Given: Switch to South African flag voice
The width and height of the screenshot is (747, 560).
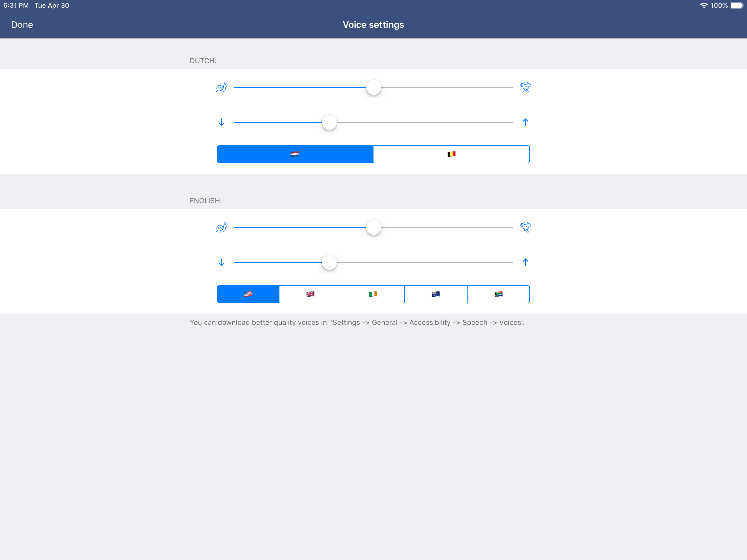Looking at the screenshot, I should tap(498, 294).
